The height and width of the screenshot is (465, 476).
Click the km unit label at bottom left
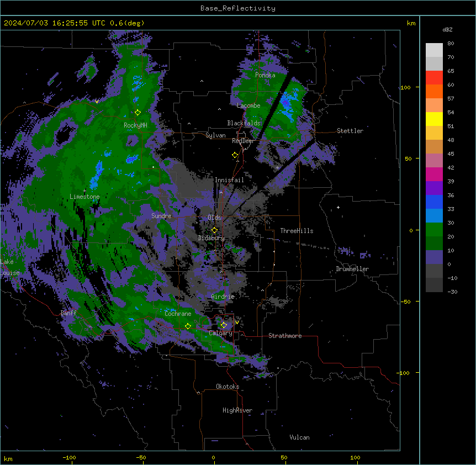click(8, 458)
